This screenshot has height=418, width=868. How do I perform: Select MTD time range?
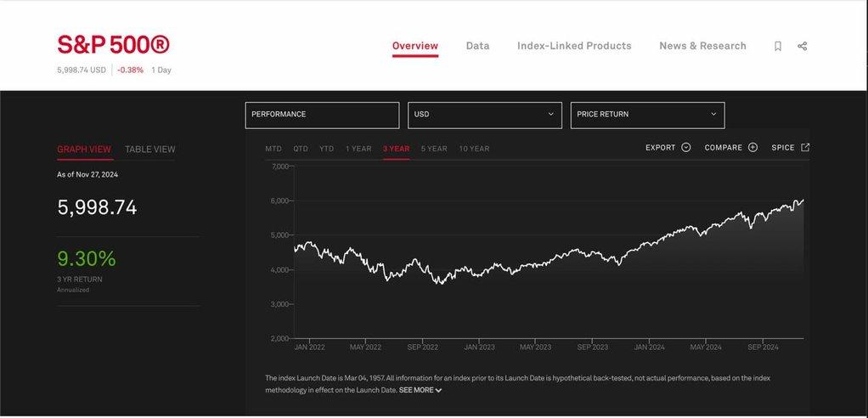pos(273,149)
